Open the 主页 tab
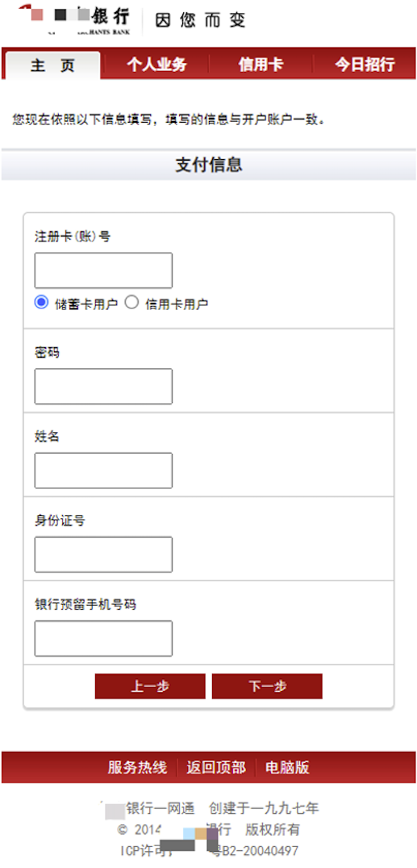417x868 pixels. 52,65
